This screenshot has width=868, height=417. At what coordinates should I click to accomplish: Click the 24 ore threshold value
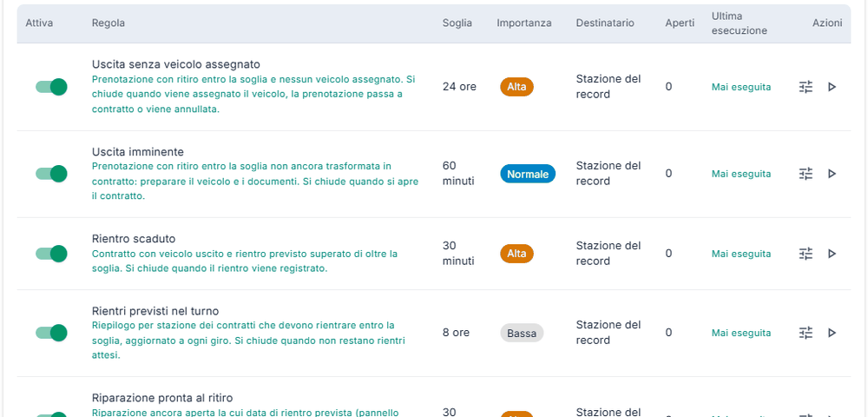(x=459, y=87)
